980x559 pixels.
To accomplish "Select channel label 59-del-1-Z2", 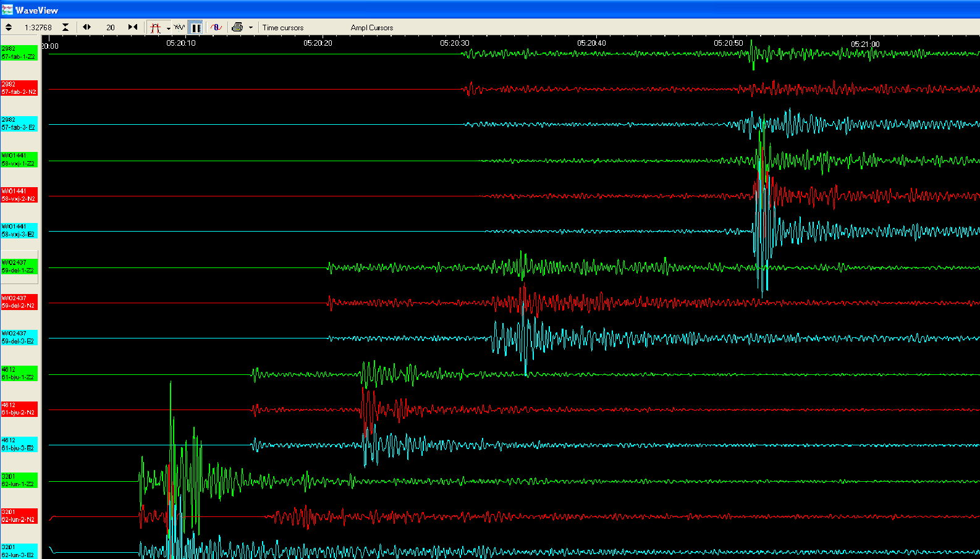I will pyautogui.click(x=19, y=266).
